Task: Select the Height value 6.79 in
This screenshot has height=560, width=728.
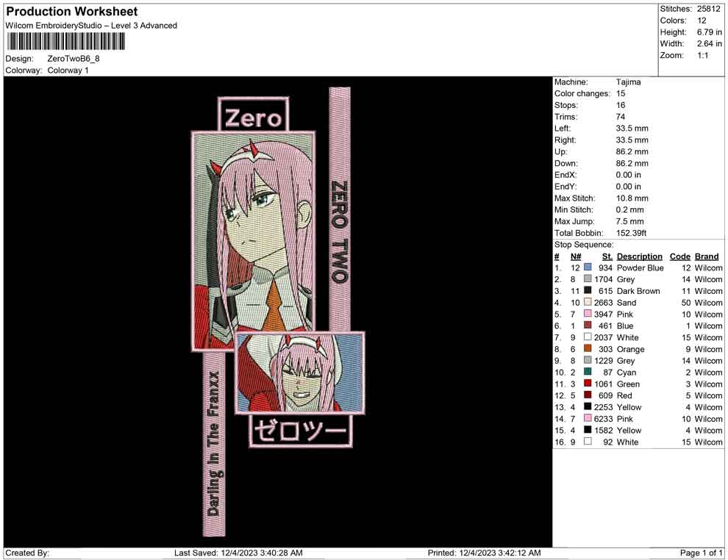Action: click(x=709, y=32)
